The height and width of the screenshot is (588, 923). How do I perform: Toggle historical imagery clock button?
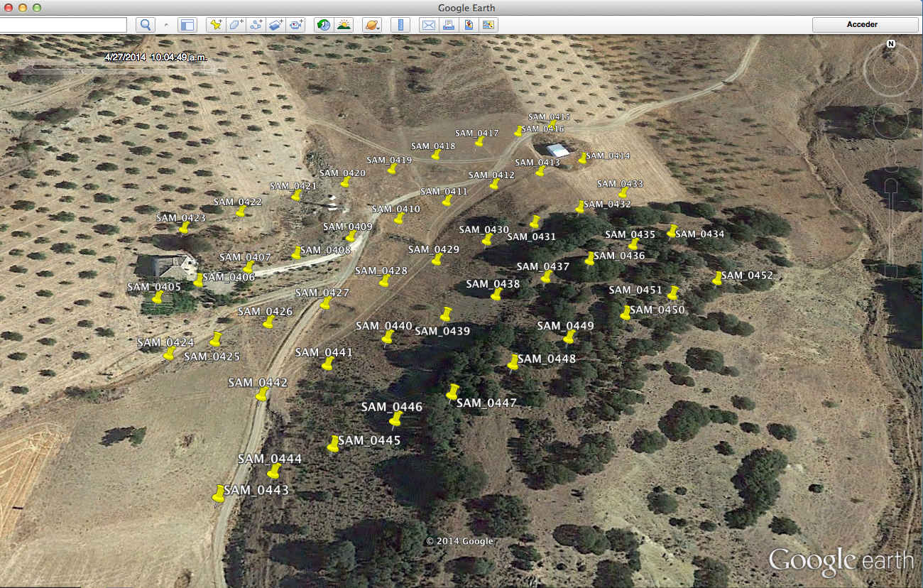click(x=324, y=25)
